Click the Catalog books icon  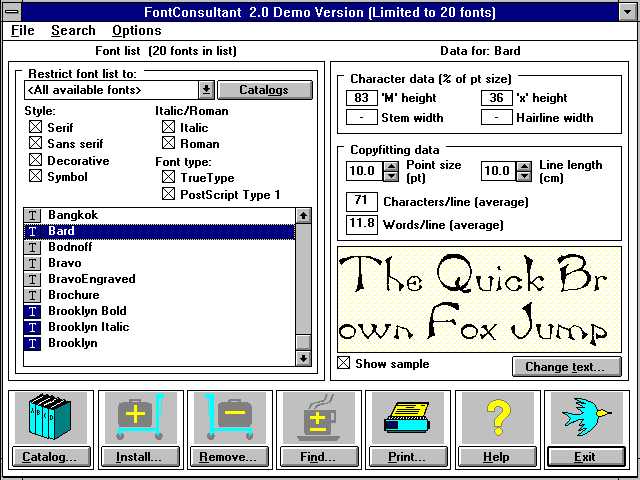point(52,419)
